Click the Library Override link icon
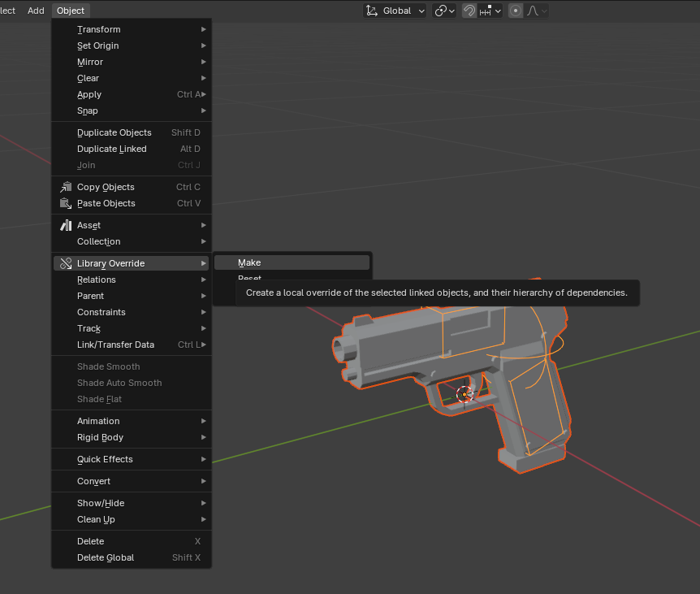The image size is (700, 594). click(66, 263)
